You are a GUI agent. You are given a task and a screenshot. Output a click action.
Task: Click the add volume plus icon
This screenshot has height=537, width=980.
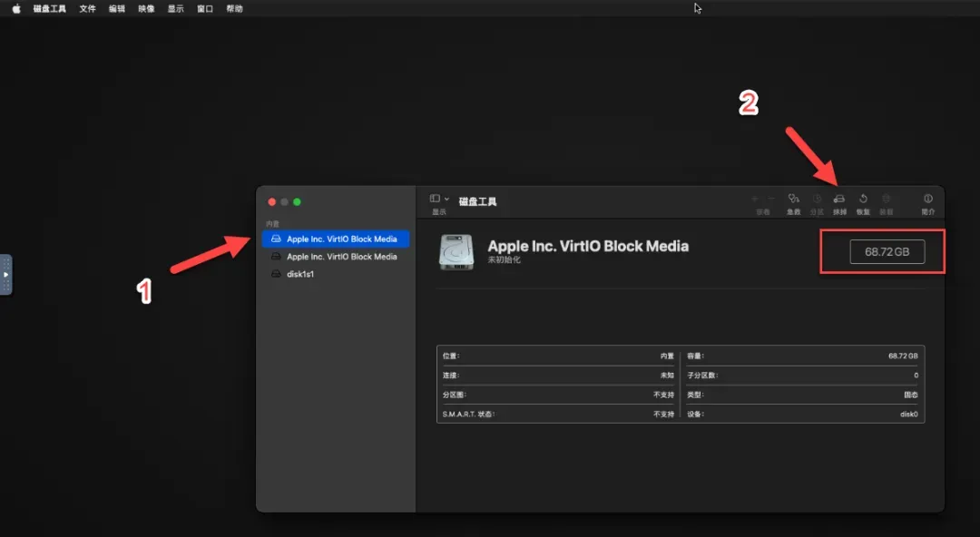point(755,199)
